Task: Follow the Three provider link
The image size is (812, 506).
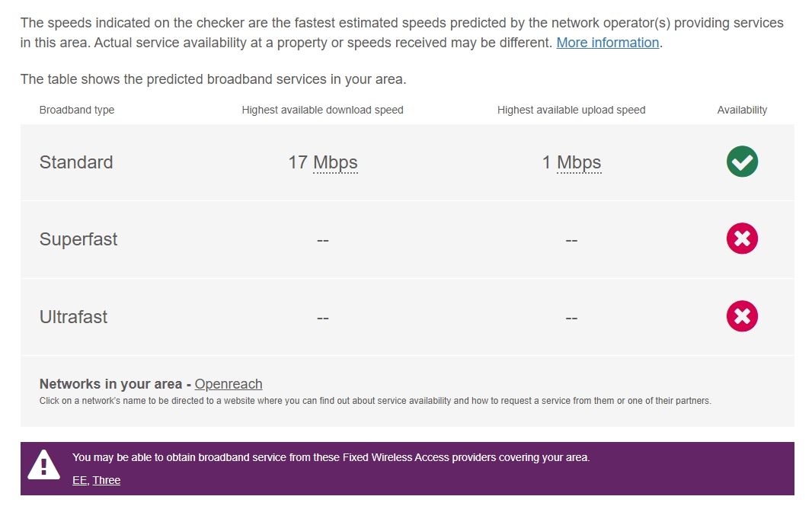Action: pos(107,480)
